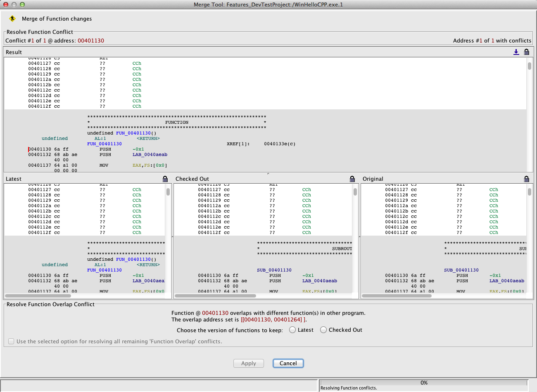537x392 pixels.
Task: Click the Checked Out panel horizontal scrollbar
Action: (x=216, y=296)
